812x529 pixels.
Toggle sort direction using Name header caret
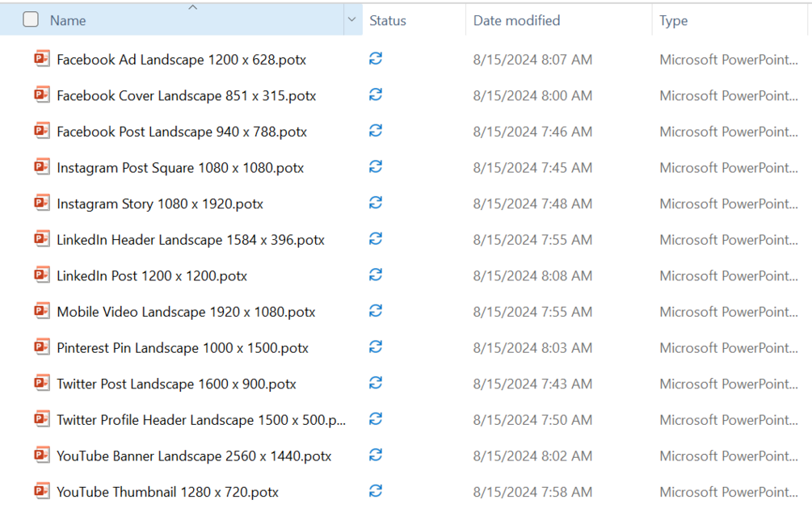pos(192,7)
